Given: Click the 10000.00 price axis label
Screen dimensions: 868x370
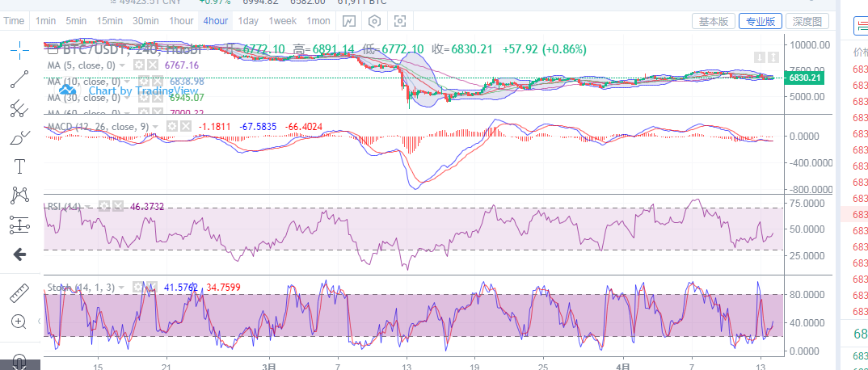Looking at the screenshot, I should pos(810,44).
